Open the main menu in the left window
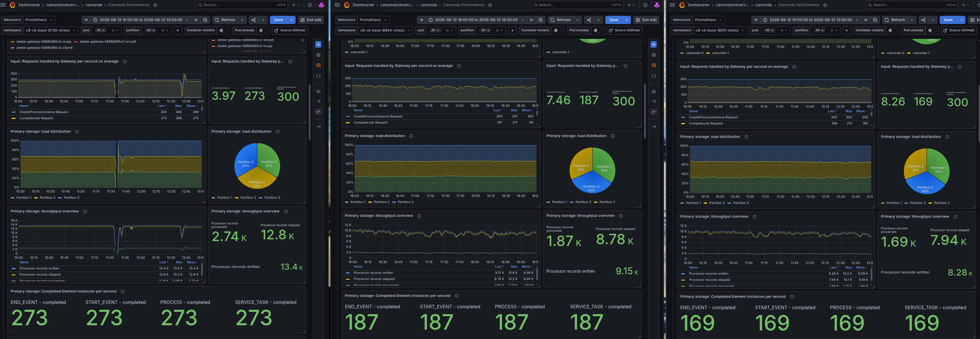980x339 pixels. 3,5
